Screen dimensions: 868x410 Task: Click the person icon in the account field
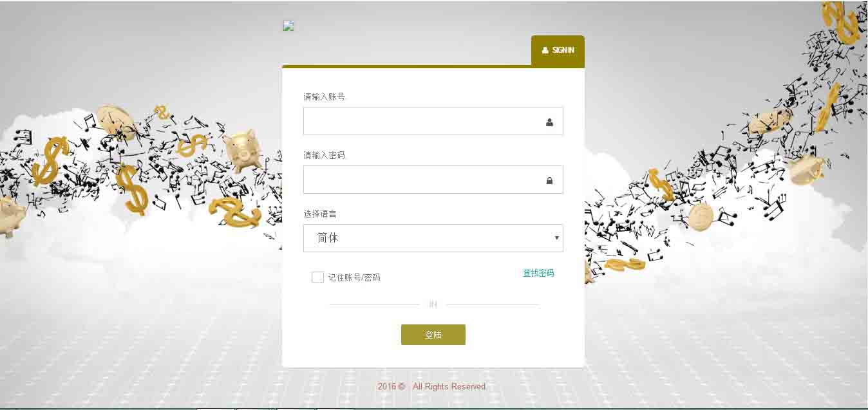[x=549, y=122]
